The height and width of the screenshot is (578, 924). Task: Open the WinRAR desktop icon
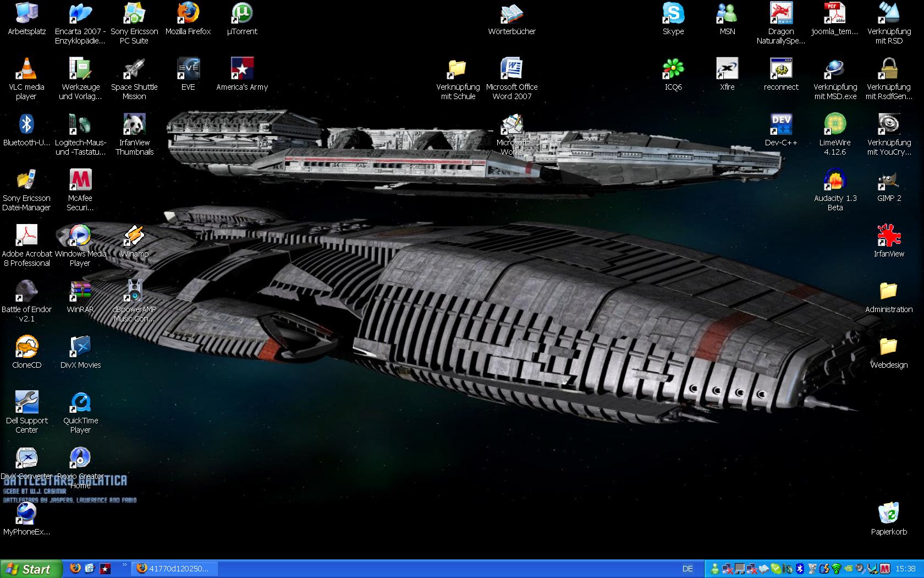[80, 292]
